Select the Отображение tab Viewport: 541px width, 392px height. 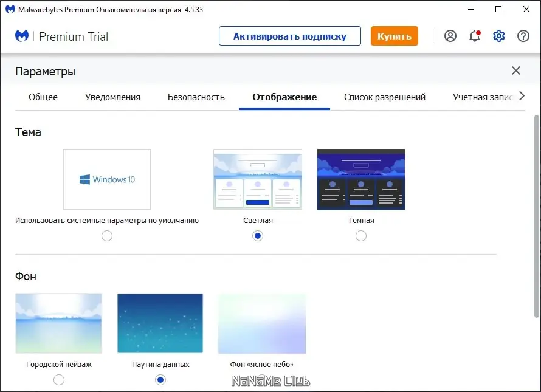[284, 97]
